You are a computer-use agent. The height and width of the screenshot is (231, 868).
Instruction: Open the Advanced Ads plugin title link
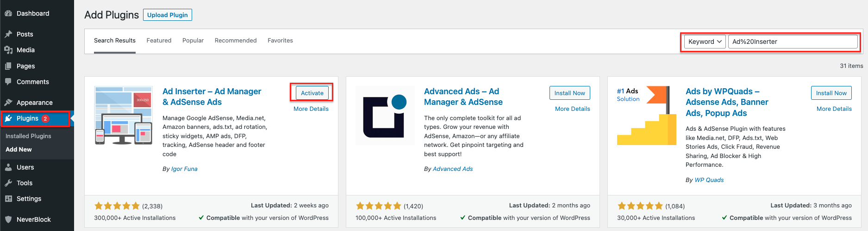pos(463,97)
